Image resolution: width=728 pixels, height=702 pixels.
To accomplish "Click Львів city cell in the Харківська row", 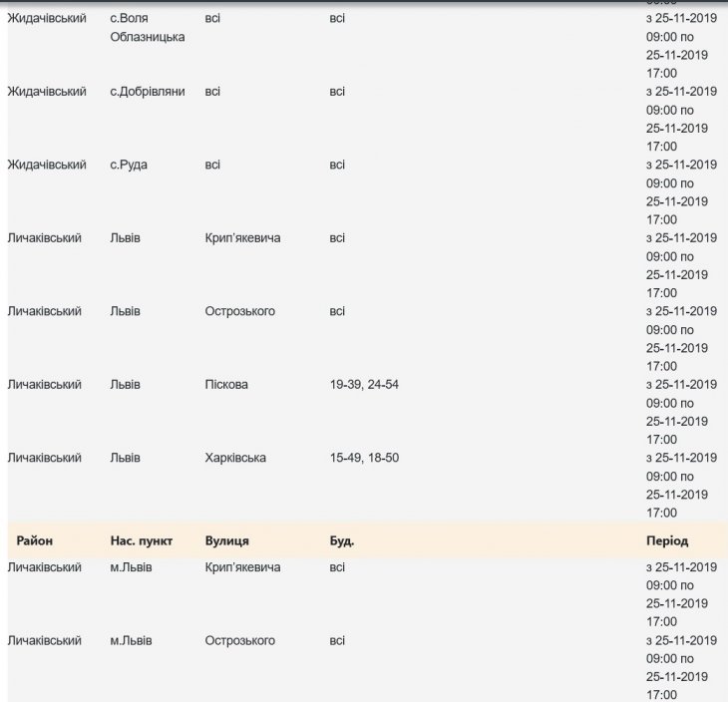I will coord(125,458).
